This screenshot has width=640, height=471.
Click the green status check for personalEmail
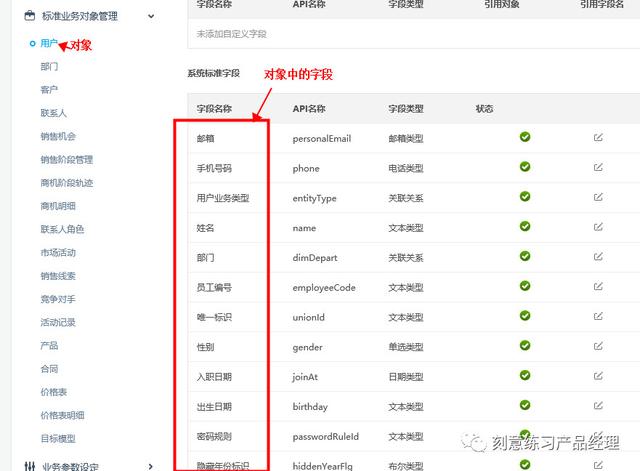(525, 137)
